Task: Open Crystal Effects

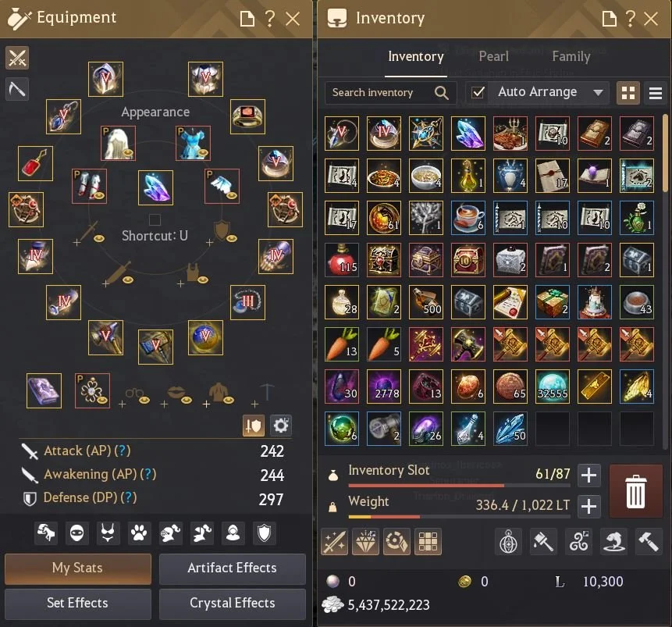Action: coord(233,604)
